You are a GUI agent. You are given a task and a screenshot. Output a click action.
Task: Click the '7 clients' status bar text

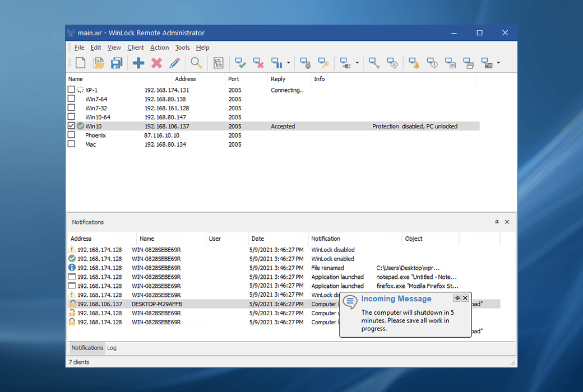[x=79, y=362]
